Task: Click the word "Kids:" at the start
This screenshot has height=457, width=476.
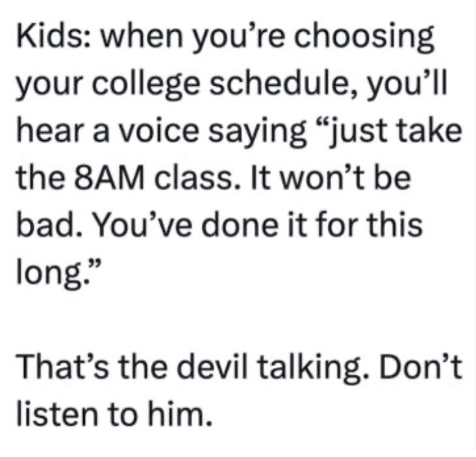Action: coord(52,41)
